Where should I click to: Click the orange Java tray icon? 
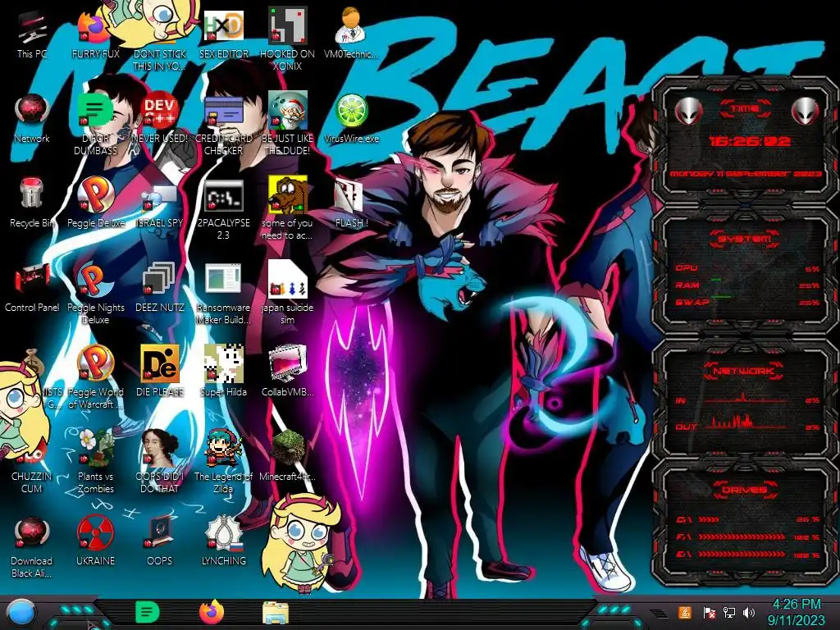[x=684, y=612]
